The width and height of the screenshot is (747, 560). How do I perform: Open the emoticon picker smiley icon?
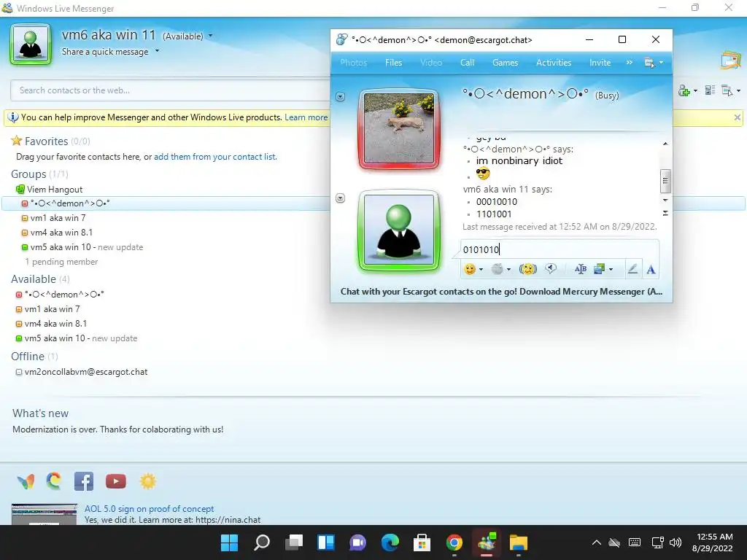(470, 269)
